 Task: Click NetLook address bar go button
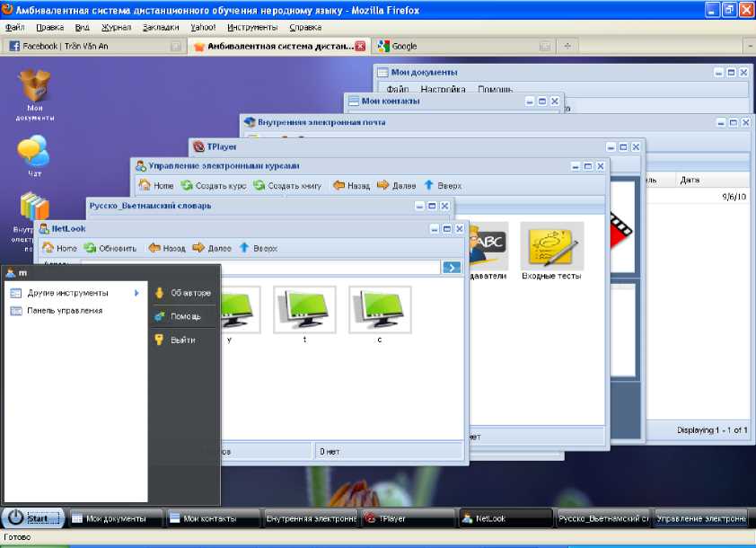[452, 267]
